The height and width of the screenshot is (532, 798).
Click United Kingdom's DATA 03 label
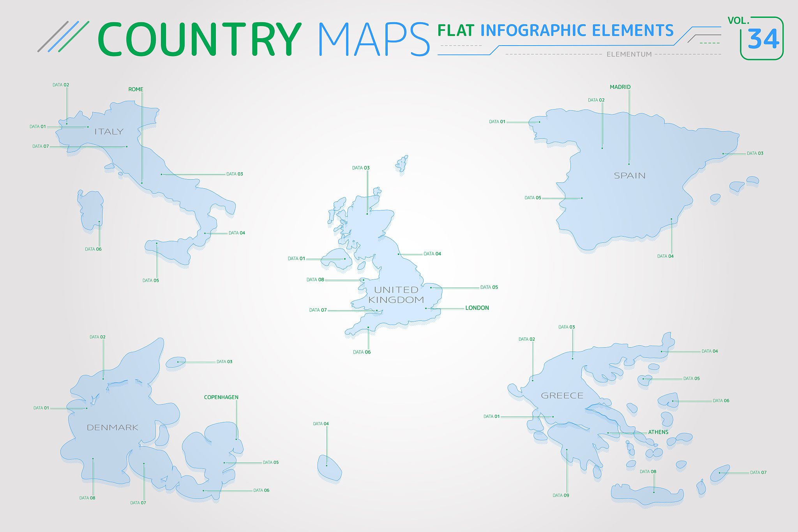pyautogui.click(x=361, y=168)
